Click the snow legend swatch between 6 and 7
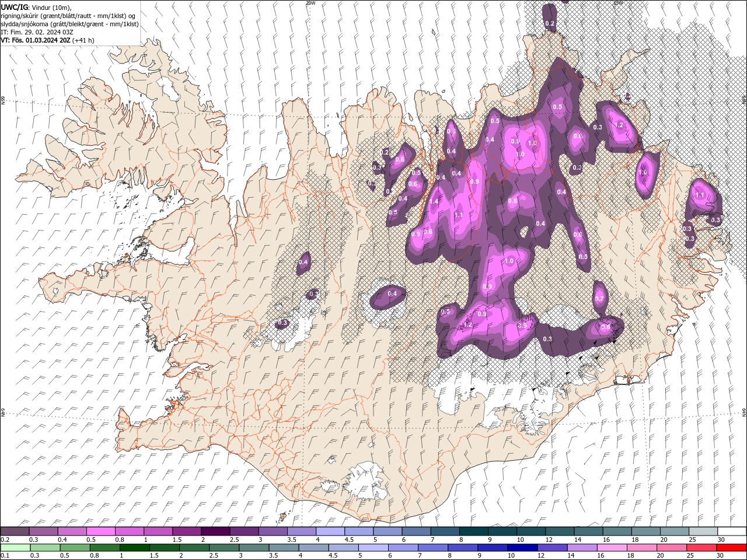This screenshot has height=560, width=747. (416, 531)
